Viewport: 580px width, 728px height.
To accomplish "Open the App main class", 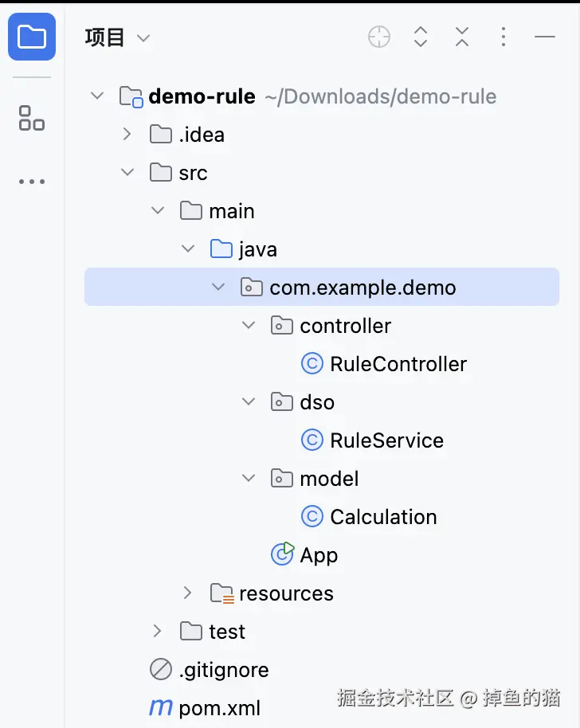I will point(319,555).
